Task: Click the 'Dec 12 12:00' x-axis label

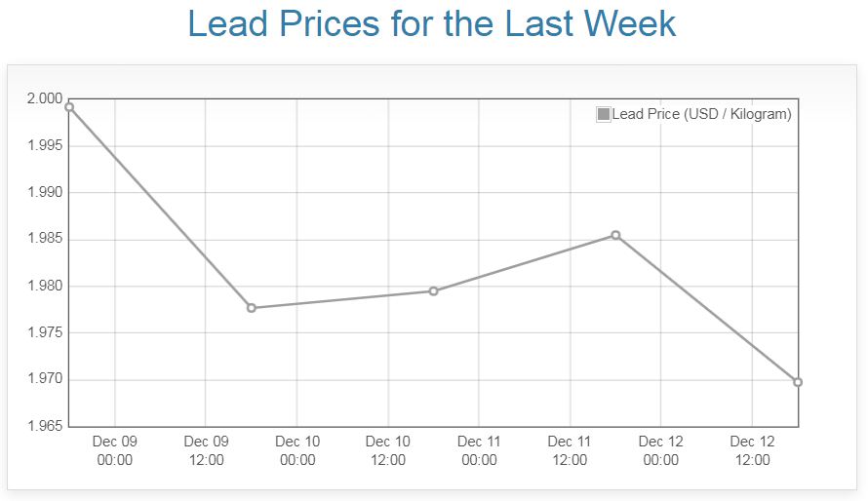Action: click(x=752, y=450)
